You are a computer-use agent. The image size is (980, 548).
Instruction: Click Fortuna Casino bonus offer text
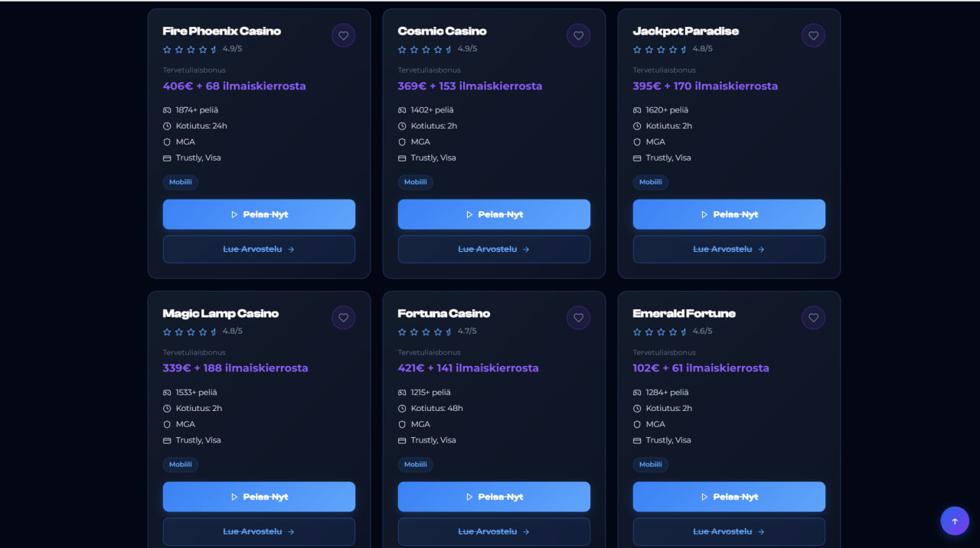click(468, 368)
